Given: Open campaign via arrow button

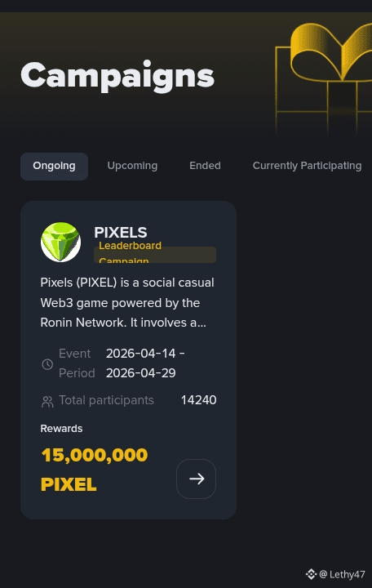Looking at the screenshot, I should click(x=197, y=479).
